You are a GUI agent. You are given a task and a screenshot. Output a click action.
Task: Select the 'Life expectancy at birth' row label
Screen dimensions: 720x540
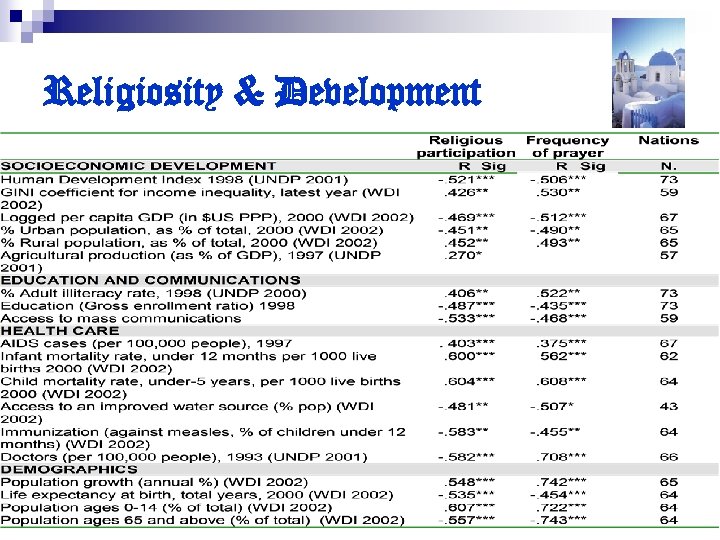coord(197,495)
